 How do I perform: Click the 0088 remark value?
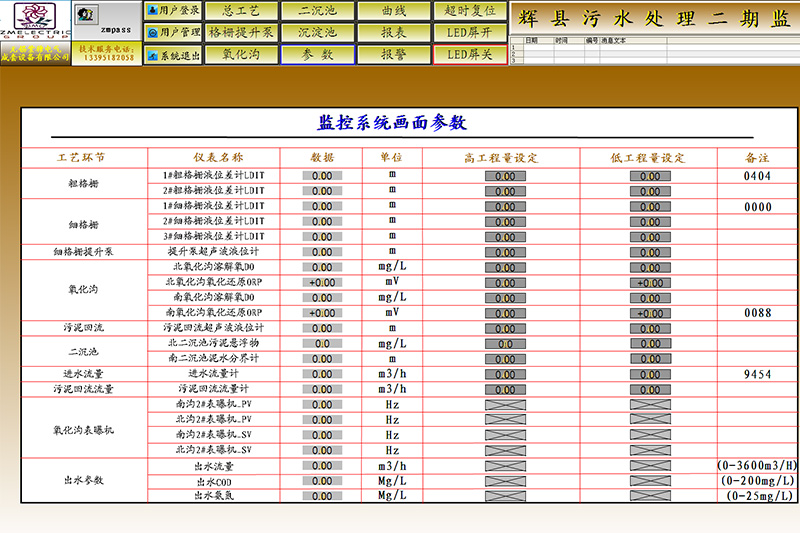click(758, 313)
